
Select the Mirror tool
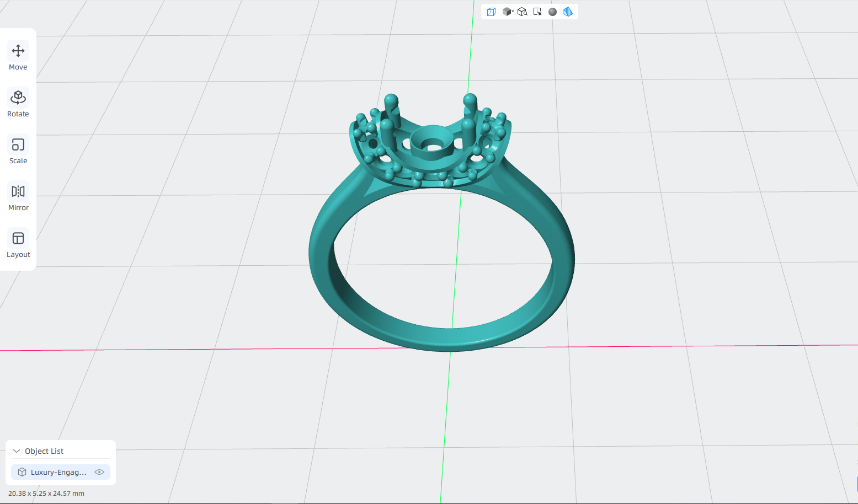tap(18, 197)
